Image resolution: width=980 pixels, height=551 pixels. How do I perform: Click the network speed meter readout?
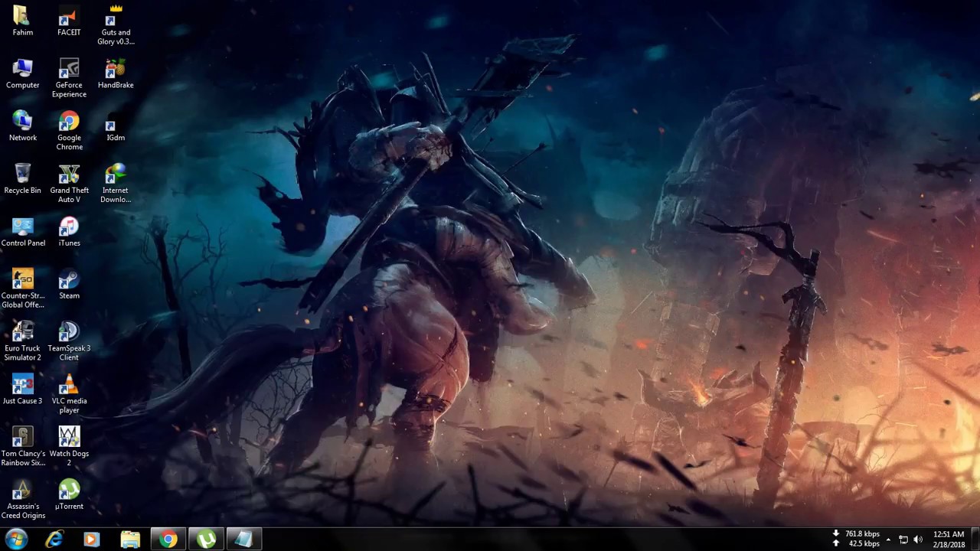point(857,539)
